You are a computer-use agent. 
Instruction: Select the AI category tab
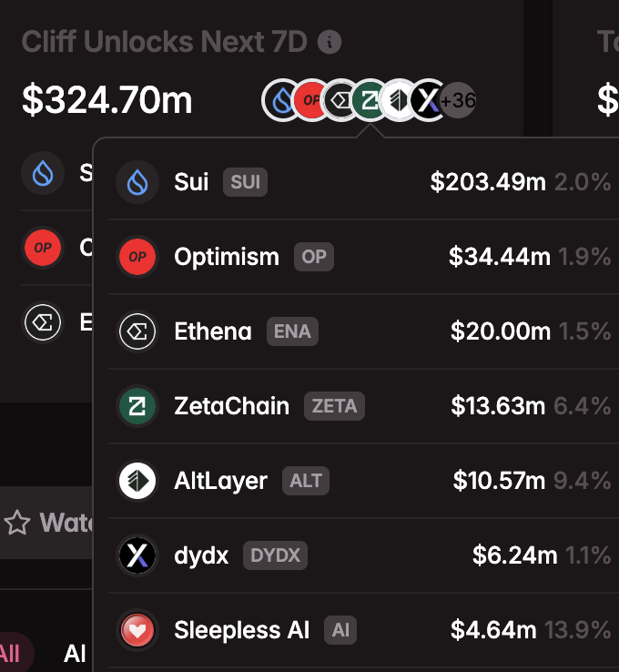[75, 654]
